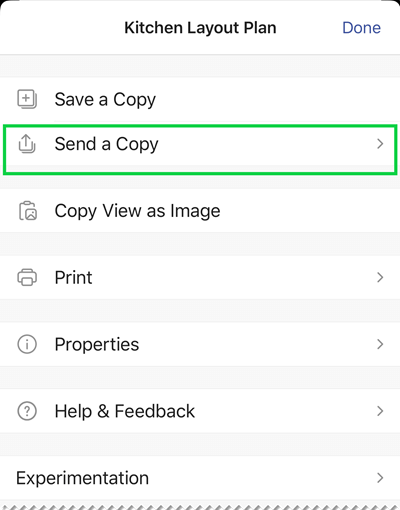400x510 pixels.
Task: Open the Experimentation chevron arrow
Action: [x=380, y=478]
